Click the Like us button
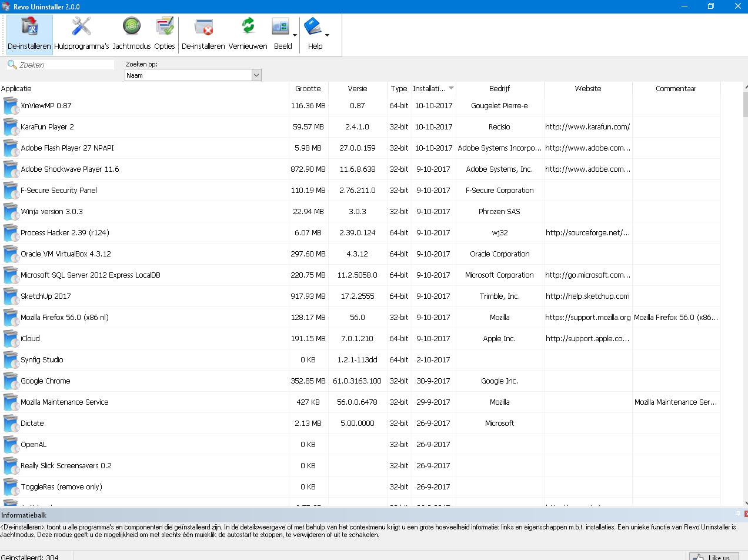Screen dimensions: 748x560 (713, 556)
